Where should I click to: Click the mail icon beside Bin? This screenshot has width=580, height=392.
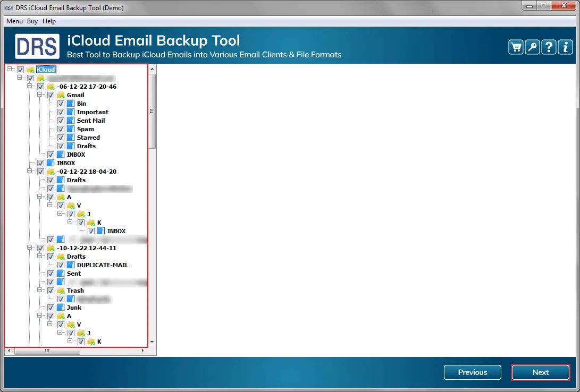pyautogui.click(x=71, y=104)
